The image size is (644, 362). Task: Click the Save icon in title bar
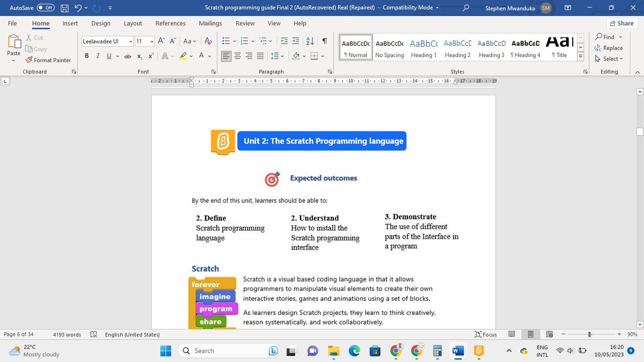click(64, 8)
